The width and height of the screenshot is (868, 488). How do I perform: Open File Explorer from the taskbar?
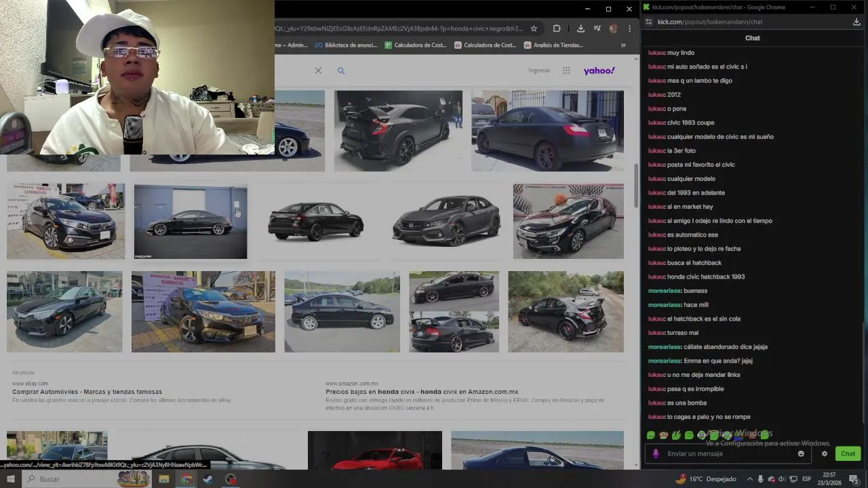(163, 479)
